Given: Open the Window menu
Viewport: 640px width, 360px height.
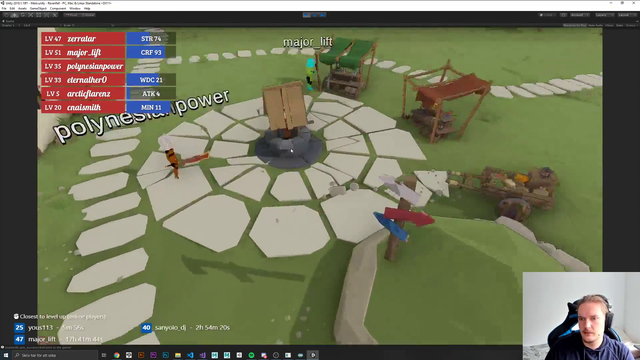Looking at the screenshot, I should click(75, 8).
